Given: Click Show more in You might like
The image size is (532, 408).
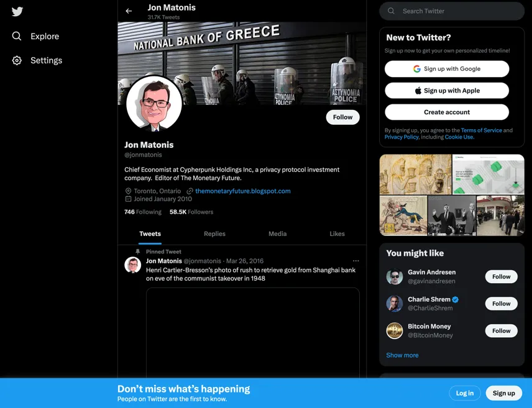Looking at the screenshot, I should pos(402,355).
